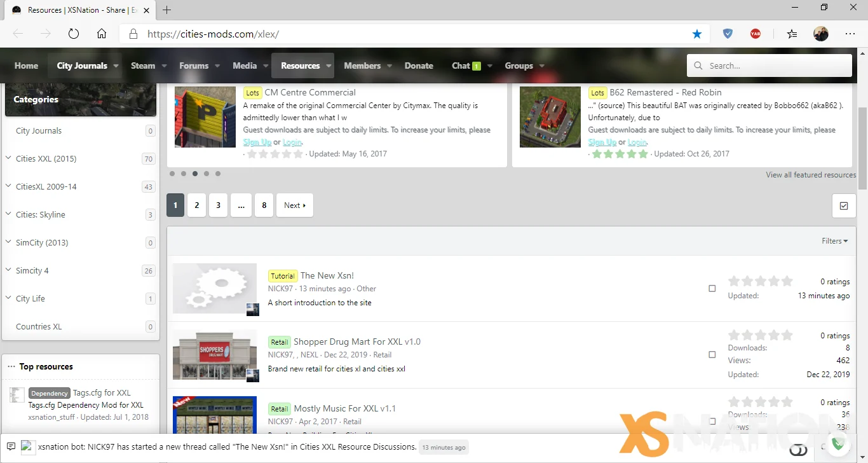Go to browser home via house icon

click(x=102, y=34)
